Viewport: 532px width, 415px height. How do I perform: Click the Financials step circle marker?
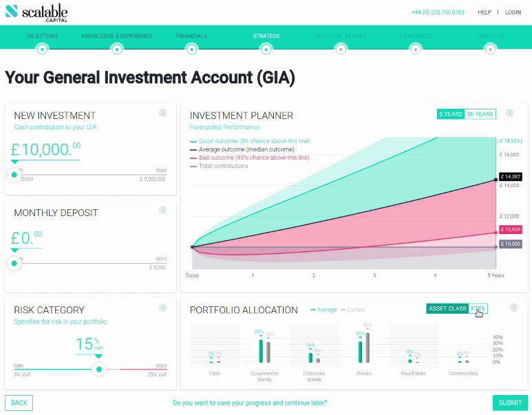click(x=191, y=49)
